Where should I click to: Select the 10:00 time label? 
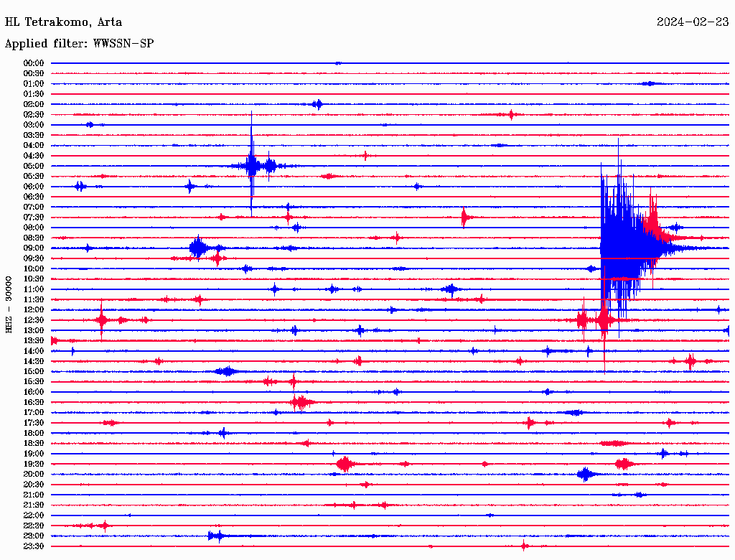coord(34,269)
